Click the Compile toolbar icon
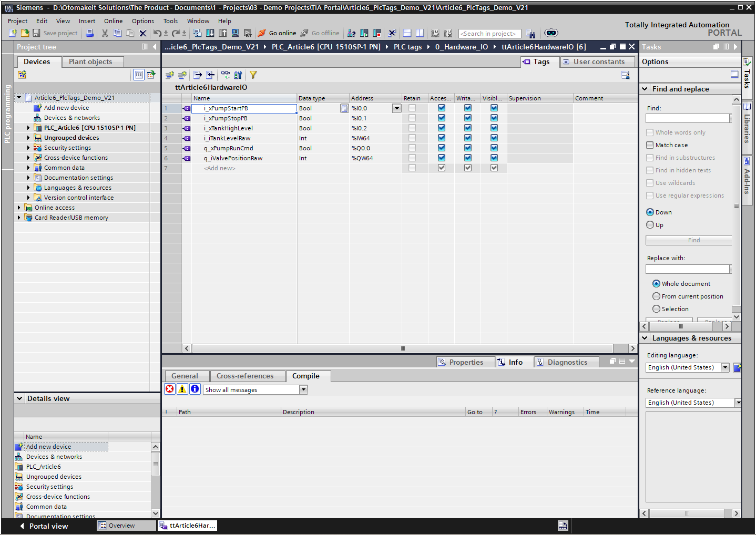The height and width of the screenshot is (535, 756). (197, 33)
